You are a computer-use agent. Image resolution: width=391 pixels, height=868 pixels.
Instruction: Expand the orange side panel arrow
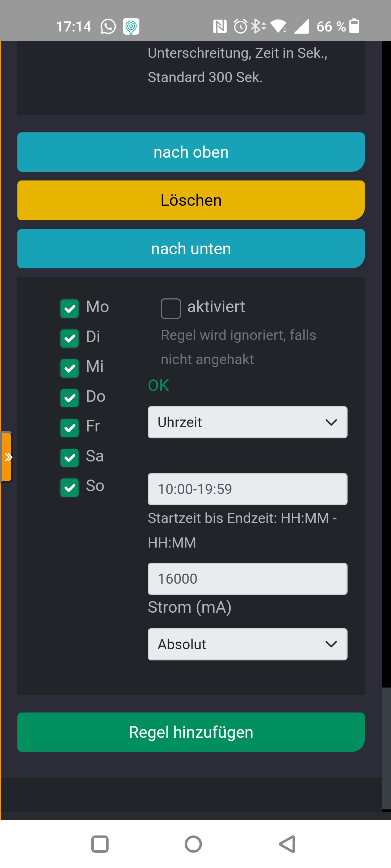[x=7, y=457]
